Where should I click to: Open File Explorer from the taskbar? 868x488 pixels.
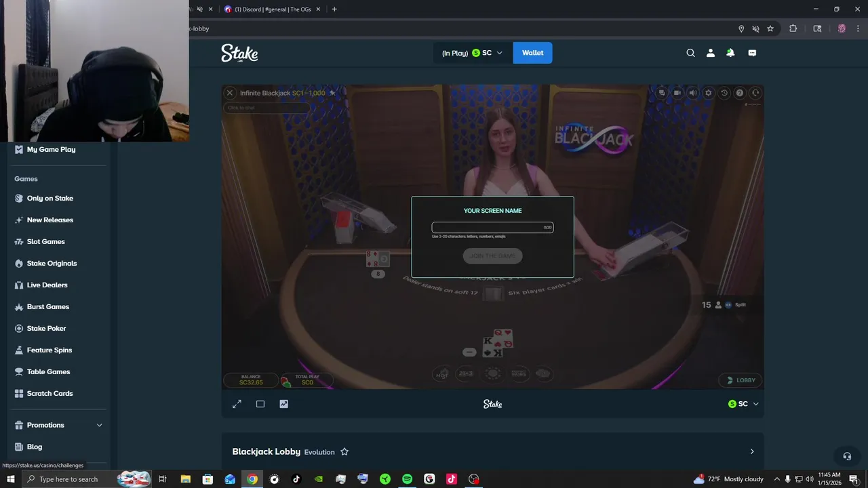click(x=185, y=479)
